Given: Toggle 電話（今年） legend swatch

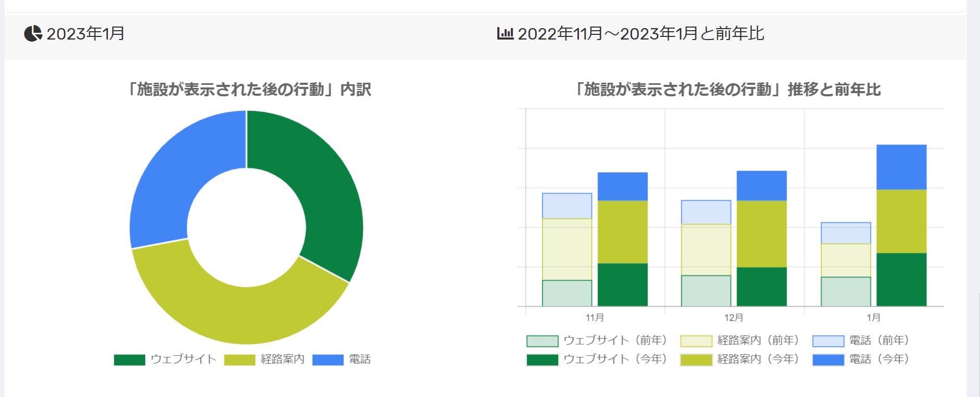Looking at the screenshot, I should tap(829, 360).
